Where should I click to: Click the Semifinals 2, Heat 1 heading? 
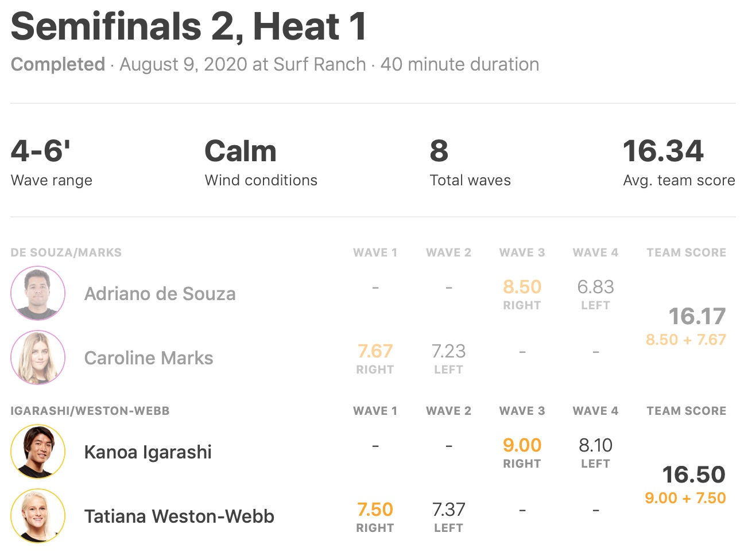click(x=188, y=26)
